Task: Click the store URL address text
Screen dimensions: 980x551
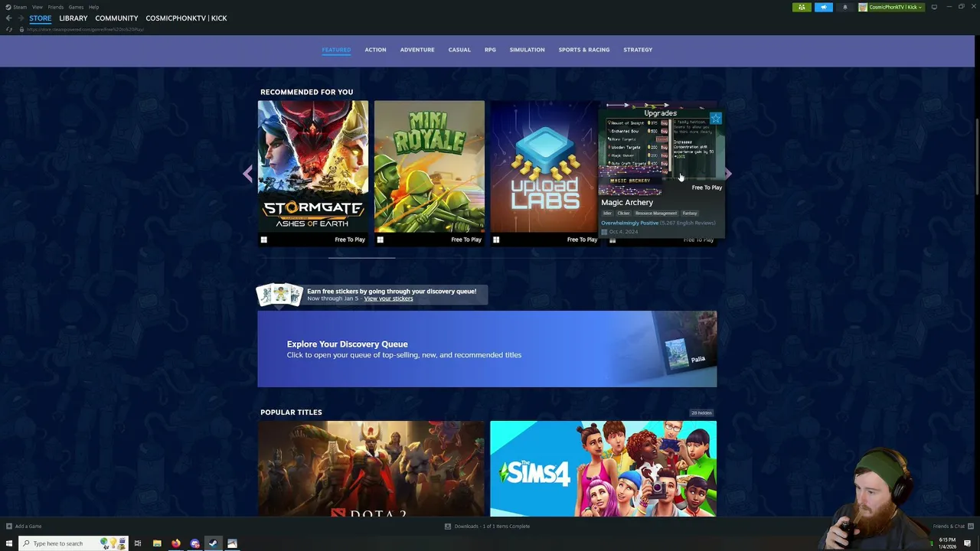Action: click(85, 29)
